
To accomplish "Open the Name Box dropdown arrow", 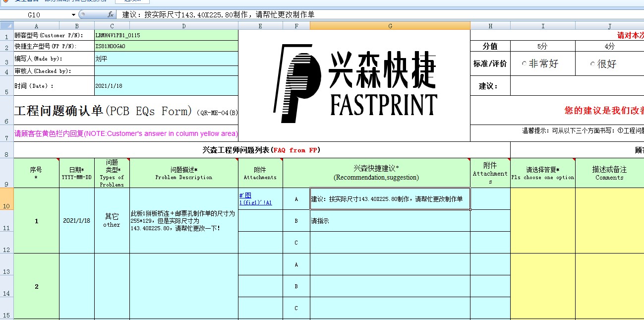I will pyautogui.click(x=74, y=15).
